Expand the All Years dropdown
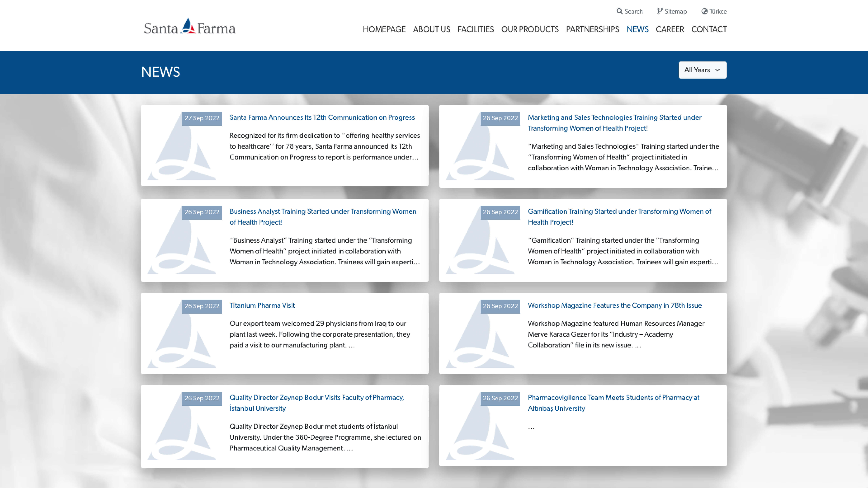Image resolution: width=868 pixels, height=488 pixels. pyautogui.click(x=703, y=70)
